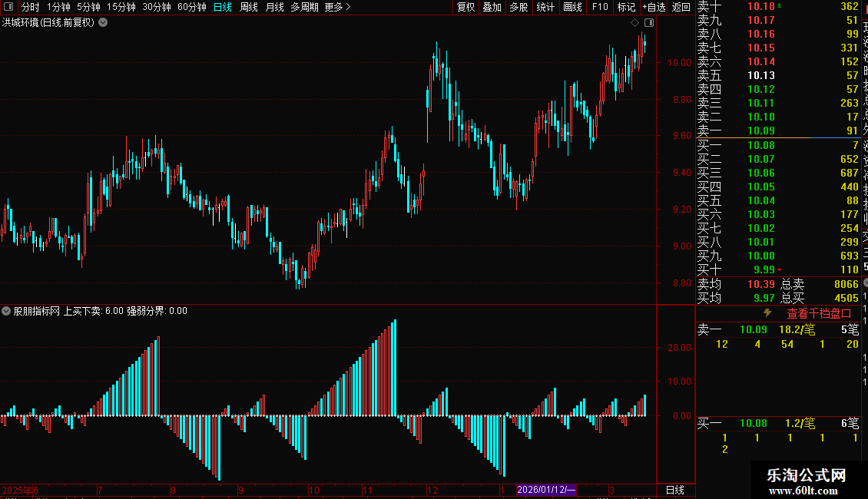Open the 查看千档盘口 link
Image resolution: width=868 pixels, height=499 pixels.
(819, 314)
